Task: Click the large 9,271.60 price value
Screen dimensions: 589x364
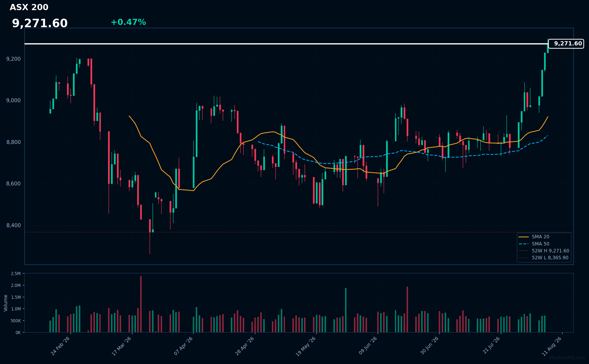Action: point(40,23)
